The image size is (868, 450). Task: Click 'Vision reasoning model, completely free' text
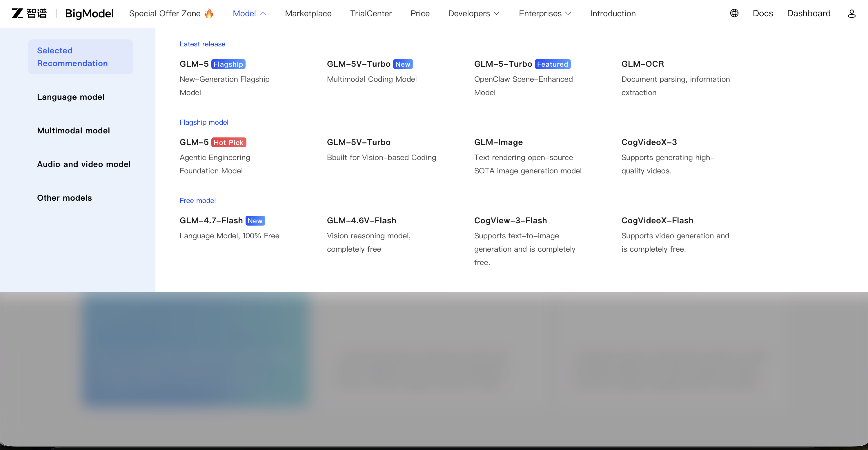coord(369,242)
